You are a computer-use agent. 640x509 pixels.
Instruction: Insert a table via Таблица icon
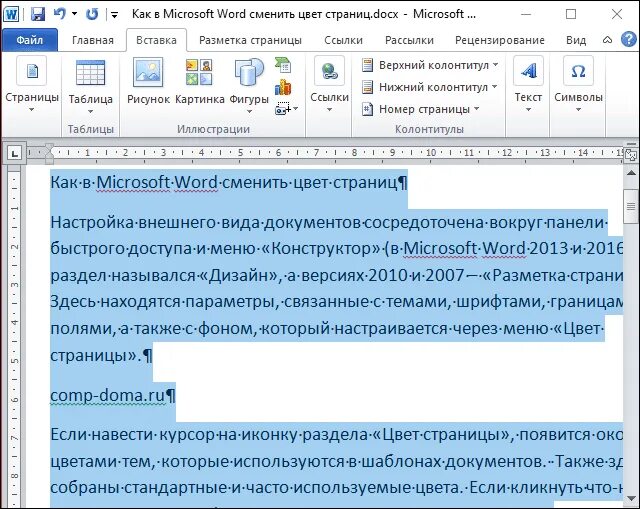tap(90, 73)
